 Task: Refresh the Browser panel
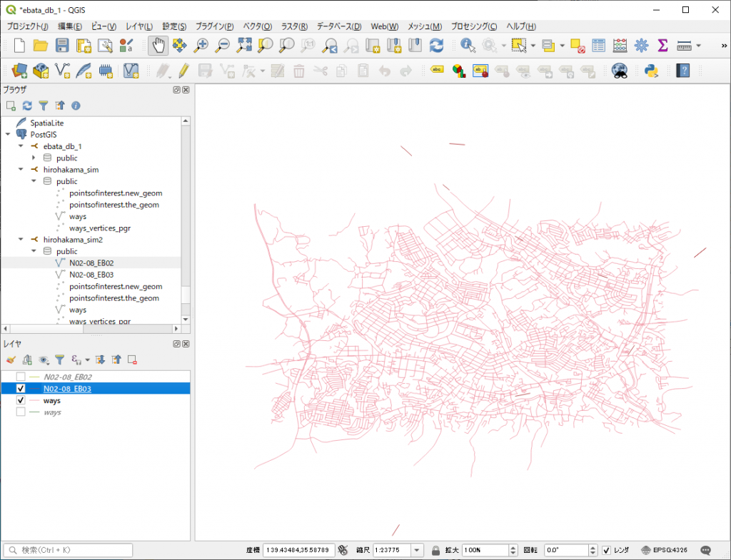(27, 106)
